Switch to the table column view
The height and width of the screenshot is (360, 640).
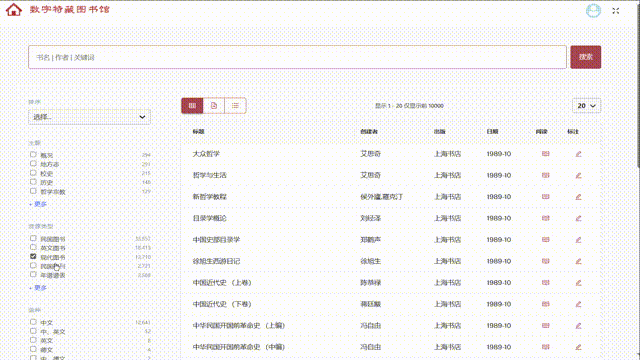[192, 106]
